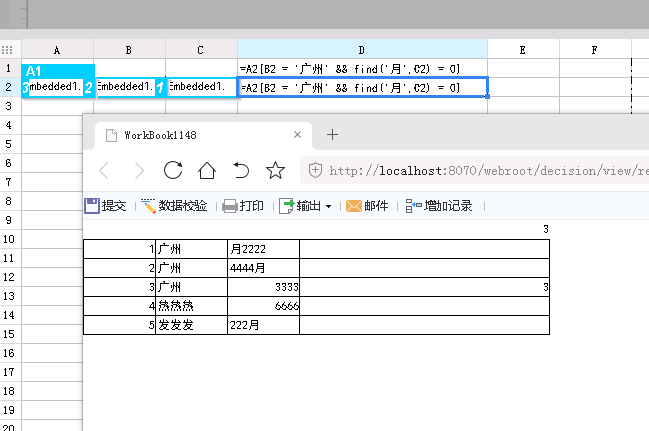Click the browser back arrow
649x431 pixels.
104,171
